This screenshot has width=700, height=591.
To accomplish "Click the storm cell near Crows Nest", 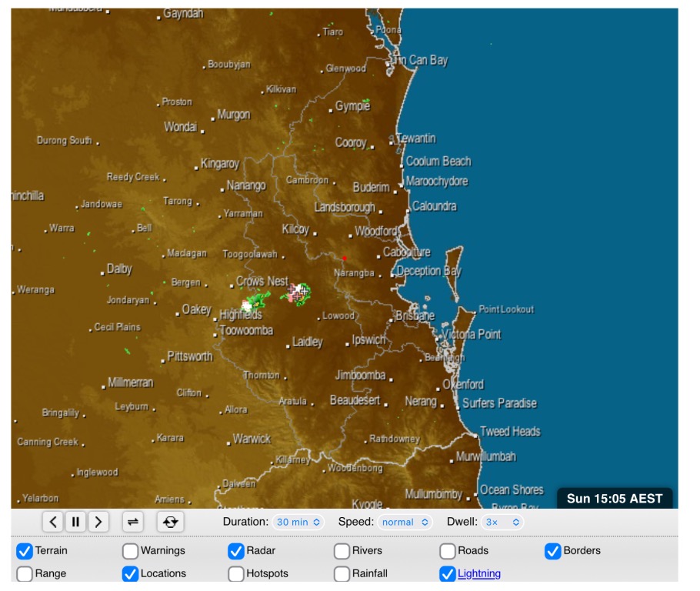I will [x=297, y=292].
